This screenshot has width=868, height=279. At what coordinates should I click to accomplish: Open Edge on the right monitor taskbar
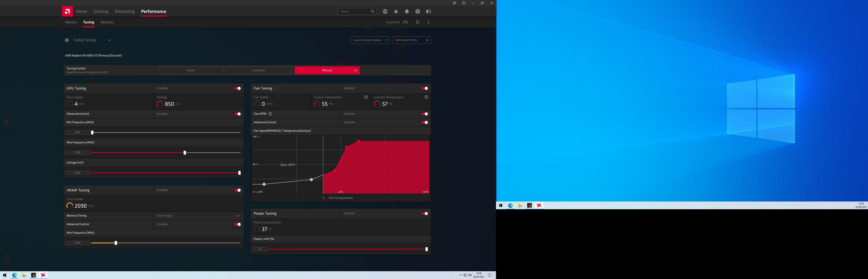(511, 206)
